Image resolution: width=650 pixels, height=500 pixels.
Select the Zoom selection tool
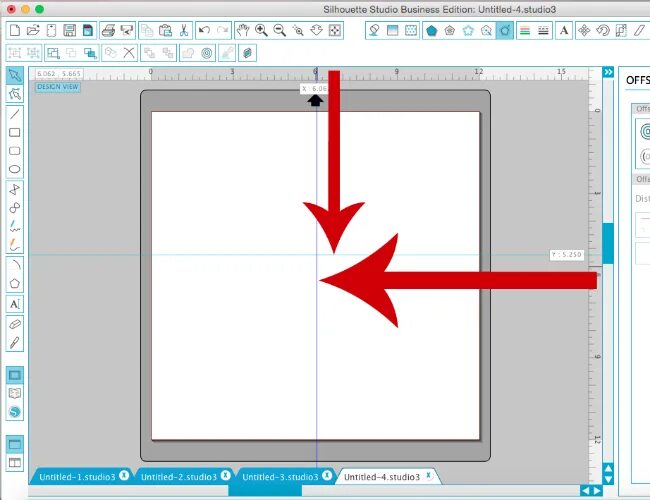click(298, 30)
